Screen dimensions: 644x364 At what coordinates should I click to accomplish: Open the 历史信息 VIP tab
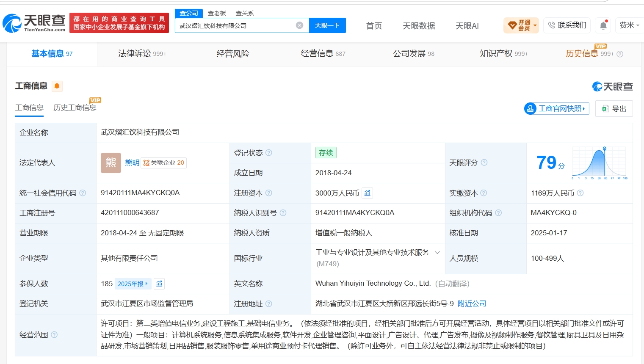point(589,54)
